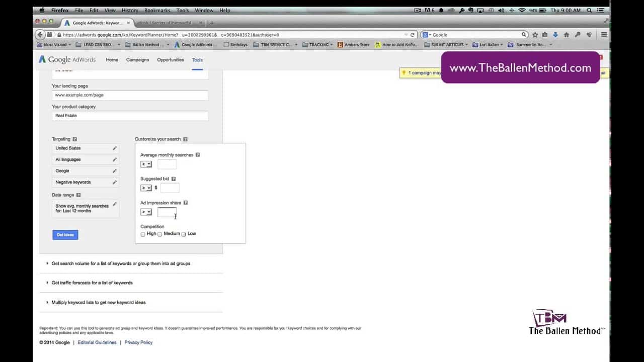Viewport: 644px width, 362px height.
Task: Click volume icon in menu bar
Action: (x=501, y=10)
